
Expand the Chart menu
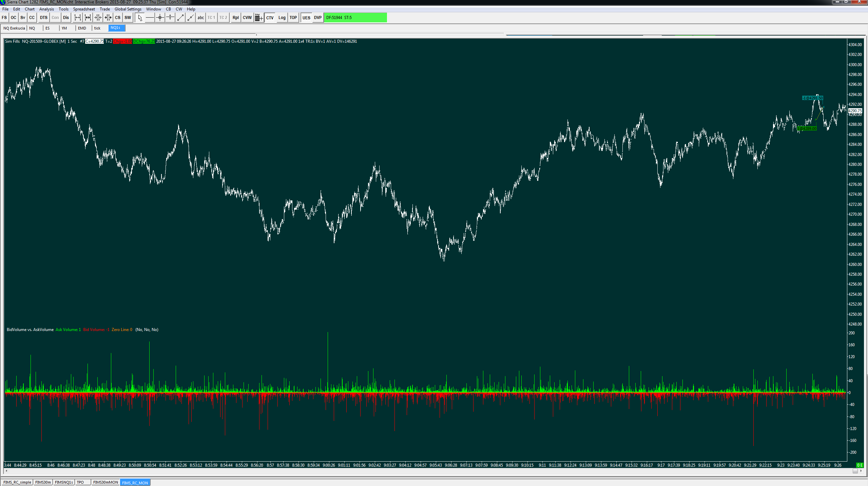(x=30, y=9)
